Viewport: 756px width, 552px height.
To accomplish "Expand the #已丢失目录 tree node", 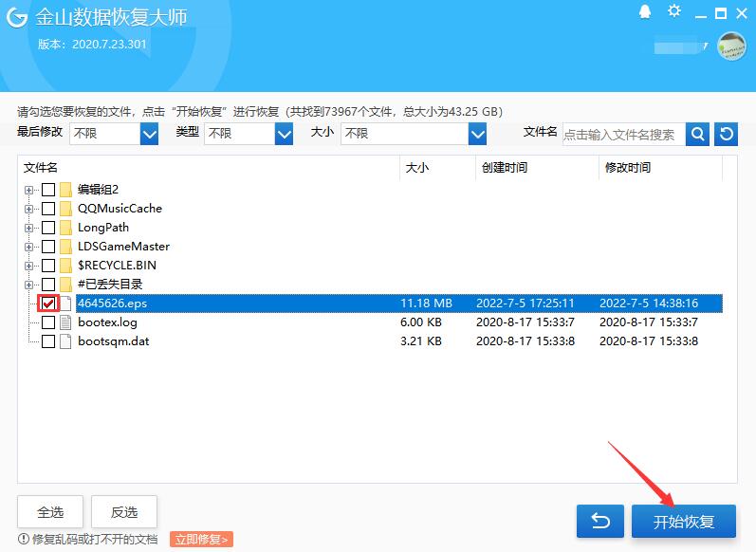I will [x=28, y=285].
